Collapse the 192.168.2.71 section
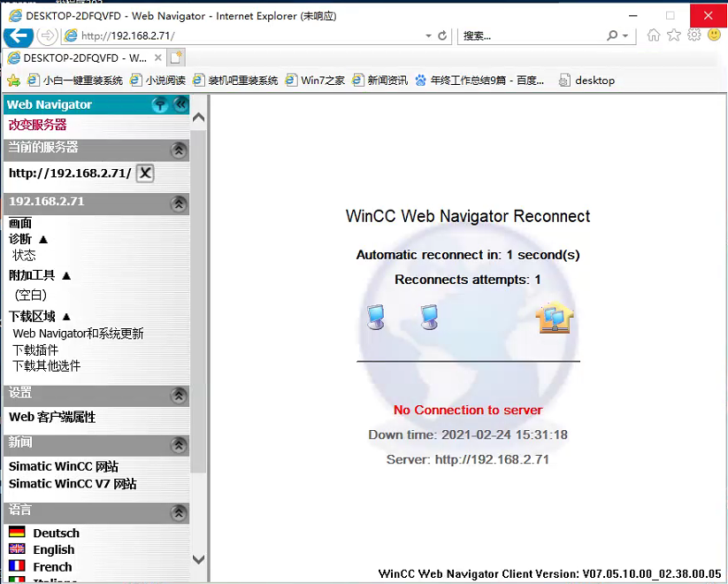This screenshot has width=728, height=584. coord(179,204)
